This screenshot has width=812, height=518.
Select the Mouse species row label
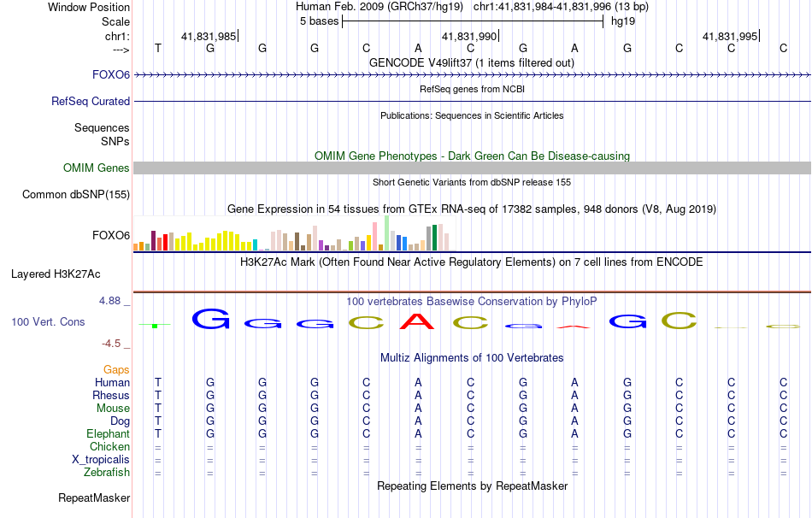point(113,409)
